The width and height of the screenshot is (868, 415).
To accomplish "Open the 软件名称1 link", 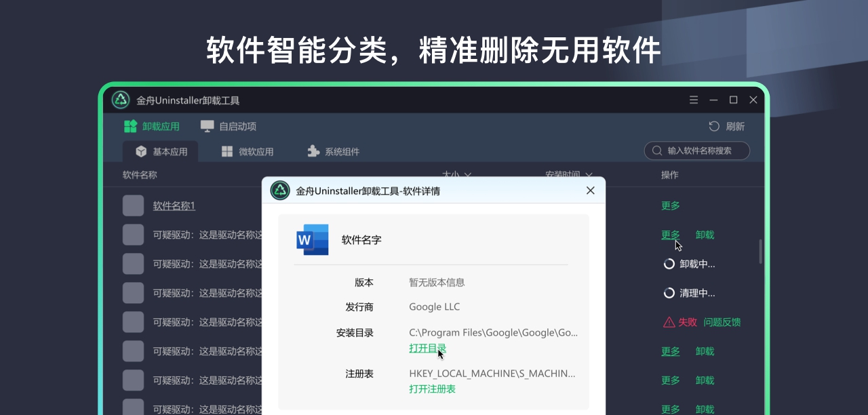I will tap(174, 205).
